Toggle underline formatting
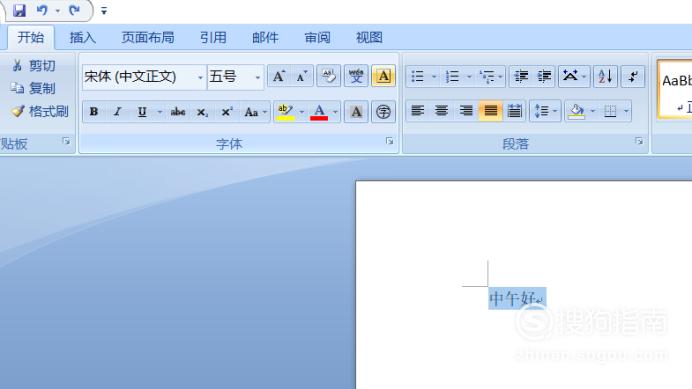The height and width of the screenshot is (389, 692). pos(142,112)
